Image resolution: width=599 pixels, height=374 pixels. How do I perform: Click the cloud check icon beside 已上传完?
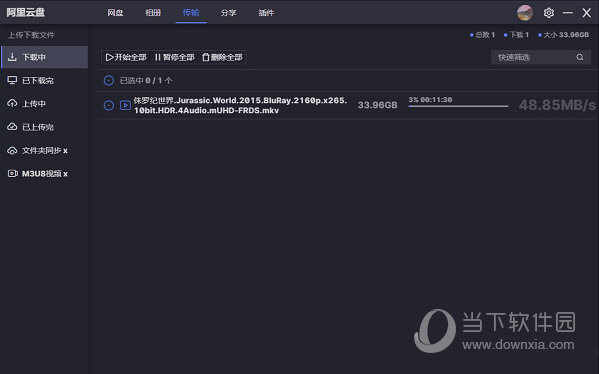point(12,127)
